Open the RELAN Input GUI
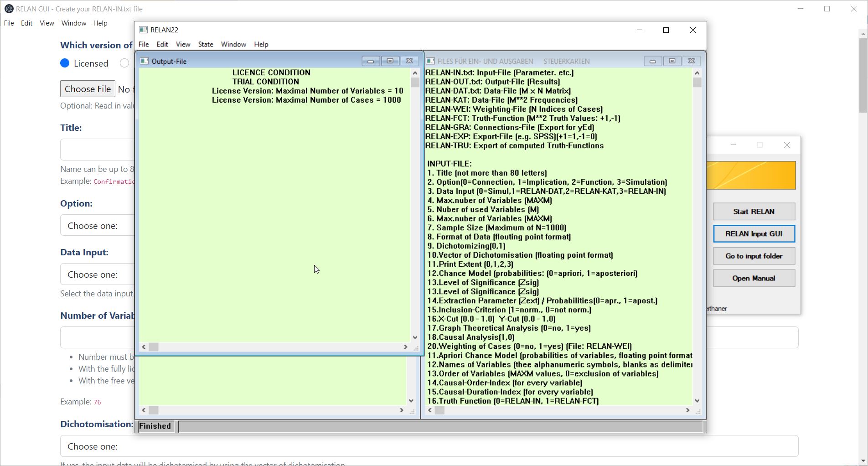Image resolution: width=868 pixels, height=466 pixels. click(x=754, y=233)
